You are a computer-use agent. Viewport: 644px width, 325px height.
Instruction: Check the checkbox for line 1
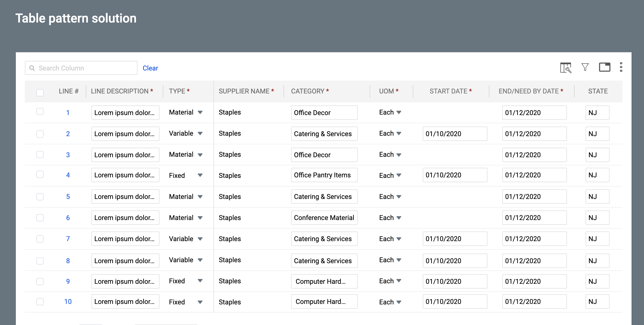click(x=40, y=112)
